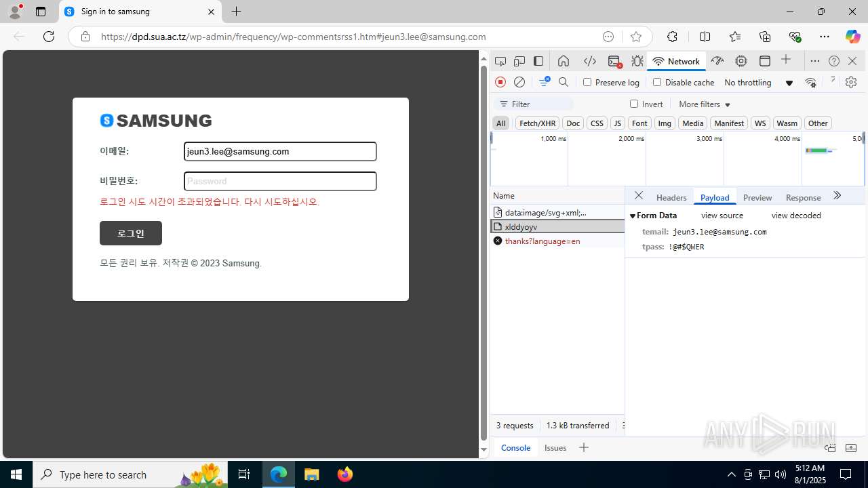Image resolution: width=868 pixels, height=488 pixels.
Task: Click view decoded for form data
Action: 796,216
